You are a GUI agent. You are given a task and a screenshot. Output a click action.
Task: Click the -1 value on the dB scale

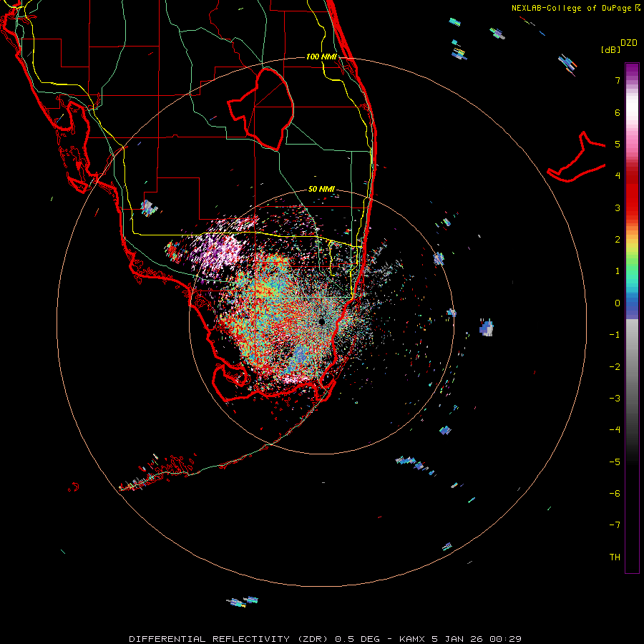click(x=615, y=335)
